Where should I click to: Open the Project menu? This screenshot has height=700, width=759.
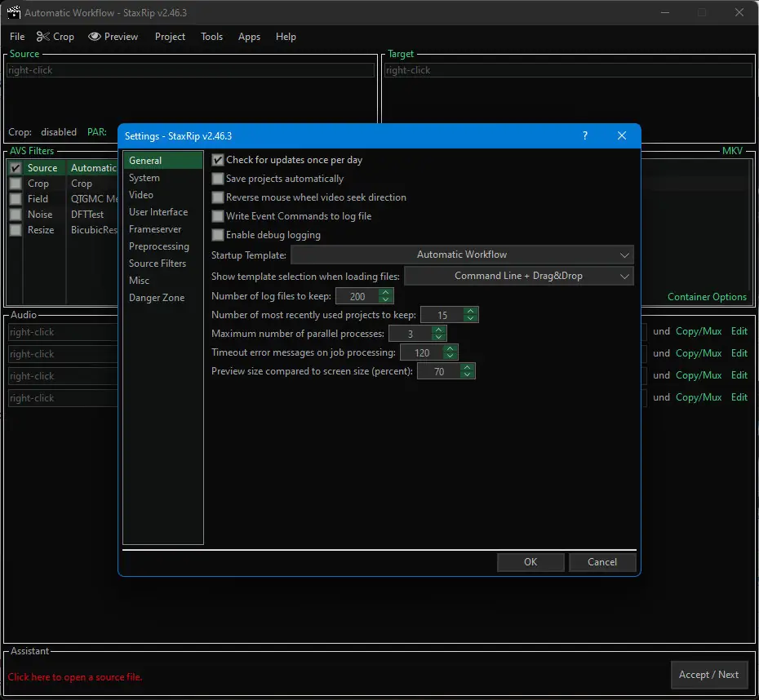(x=170, y=37)
